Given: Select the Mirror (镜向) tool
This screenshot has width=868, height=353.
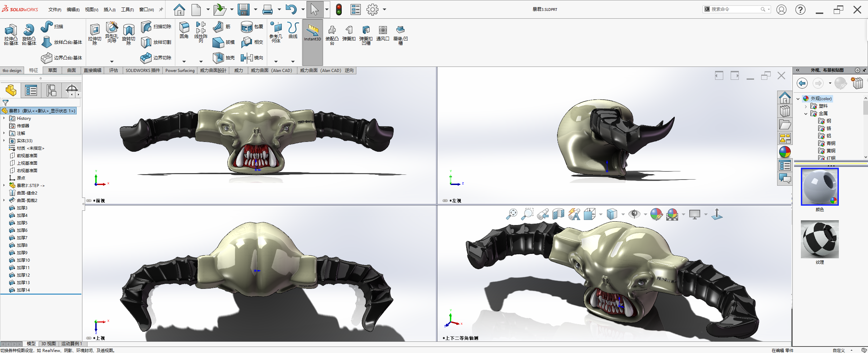Looking at the screenshot, I should click(x=252, y=58).
